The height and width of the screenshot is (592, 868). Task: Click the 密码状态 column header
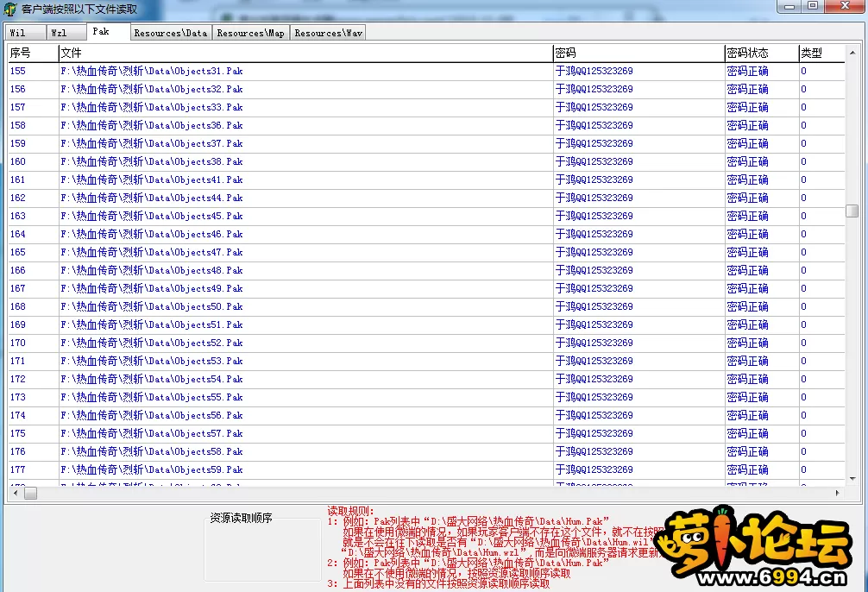click(762, 54)
